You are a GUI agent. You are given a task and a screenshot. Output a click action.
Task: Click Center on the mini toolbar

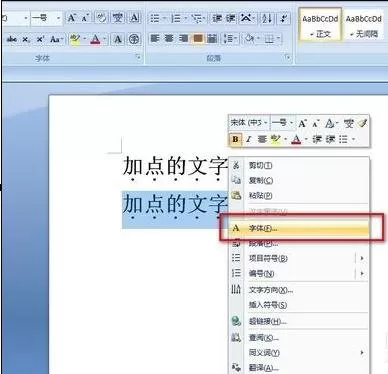[x=262, y=139]
